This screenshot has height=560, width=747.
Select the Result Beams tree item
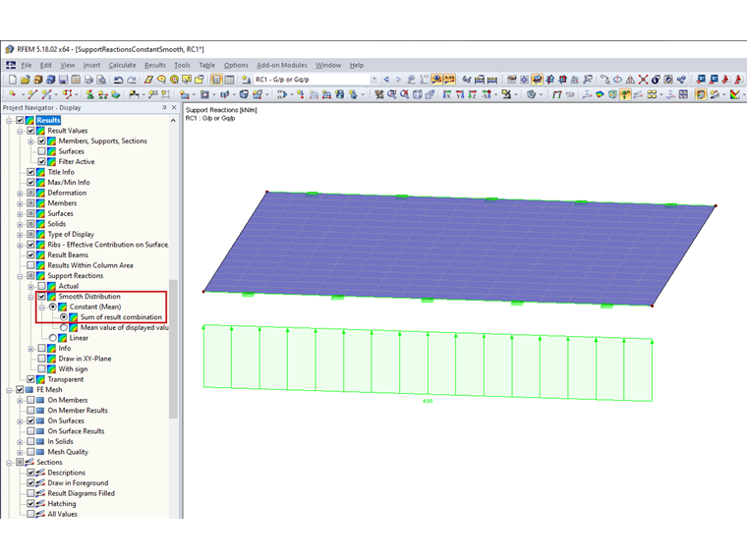point(68,255)
